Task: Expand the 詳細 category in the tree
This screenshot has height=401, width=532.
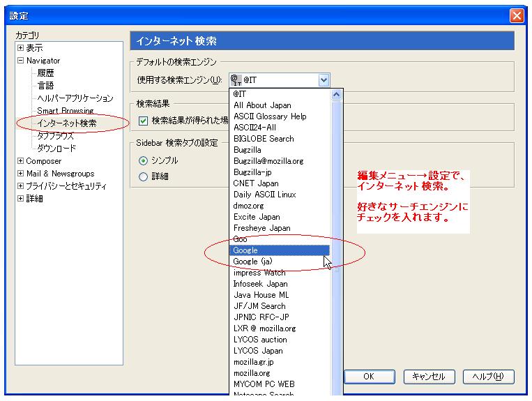Action: pos(20,199)
